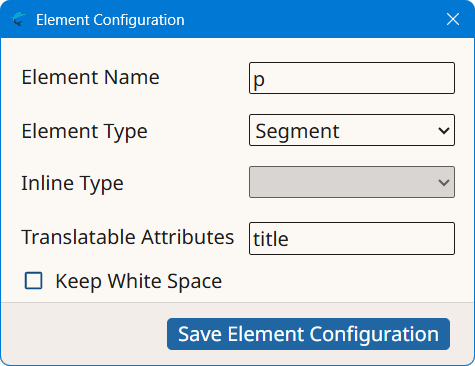Click Save Element Configuration button
Image resolution: width=475 pixels, height=366 pixels.
pos(308,334)
